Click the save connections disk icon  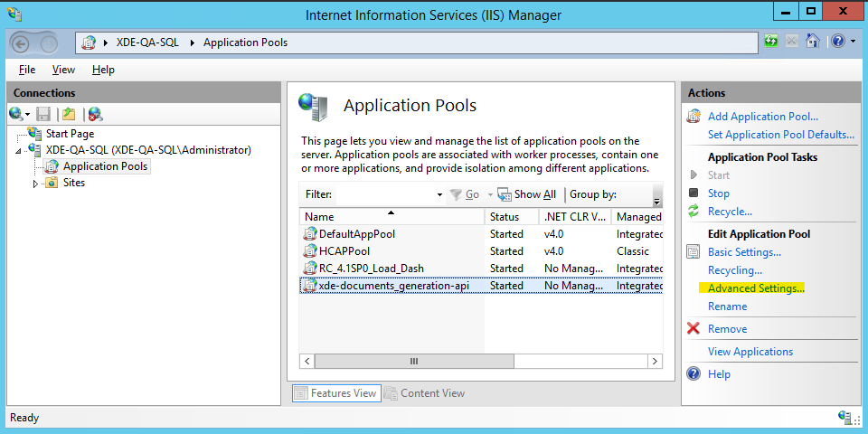(x=43, y=114)
